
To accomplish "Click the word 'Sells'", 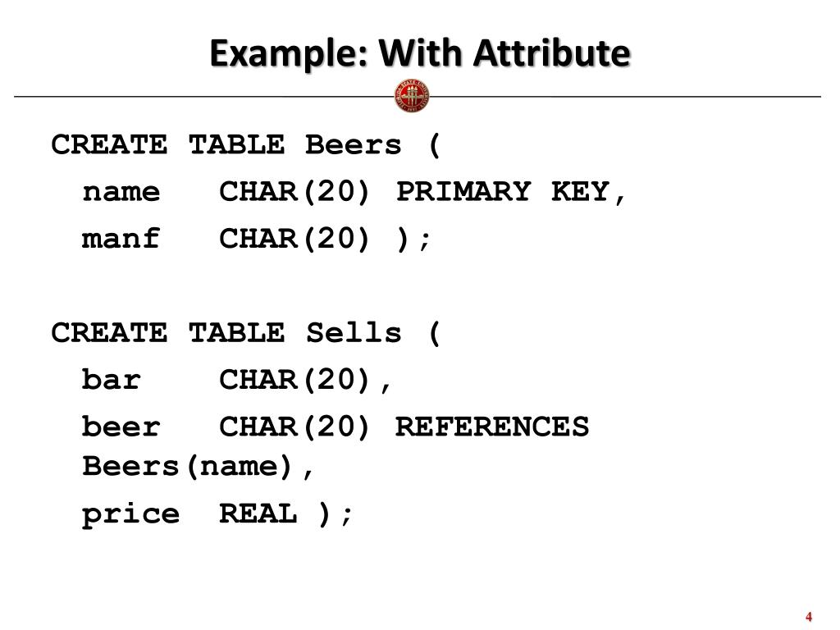I will coord(354,333).
